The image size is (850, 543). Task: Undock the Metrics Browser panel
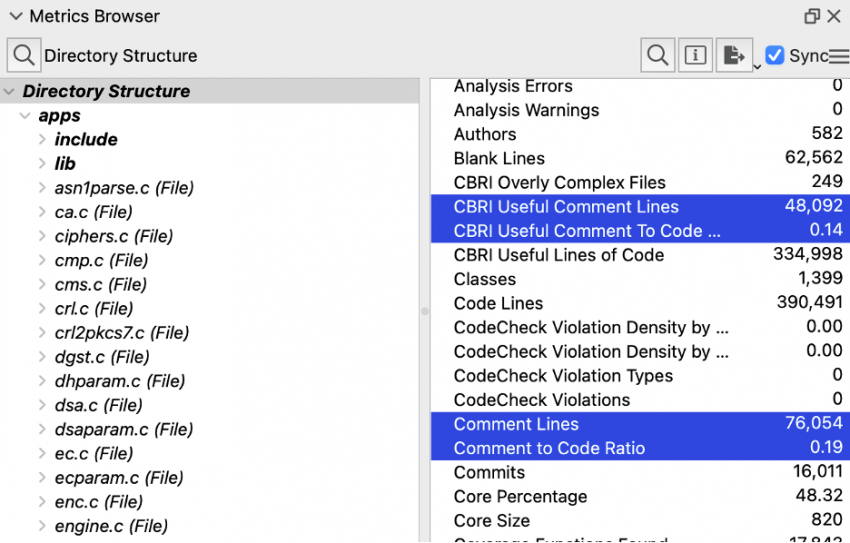click(812, 16)
